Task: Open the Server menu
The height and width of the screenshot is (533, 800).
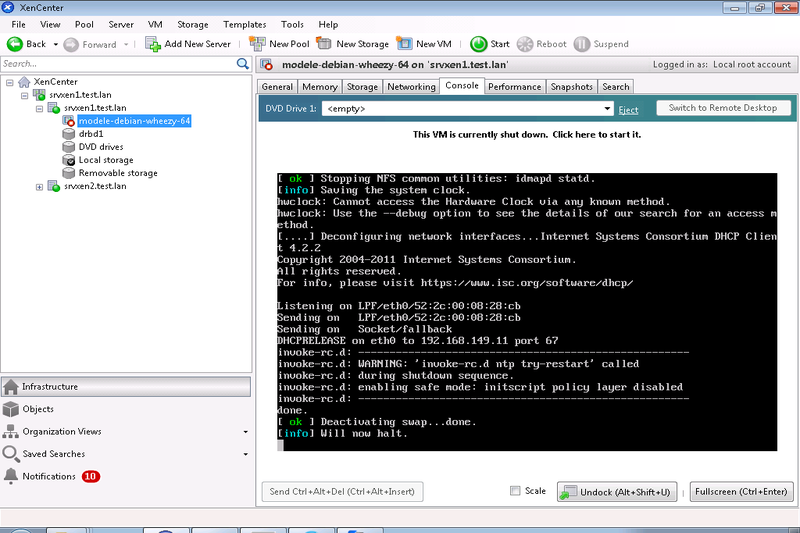Action: [x=121, y=24]
